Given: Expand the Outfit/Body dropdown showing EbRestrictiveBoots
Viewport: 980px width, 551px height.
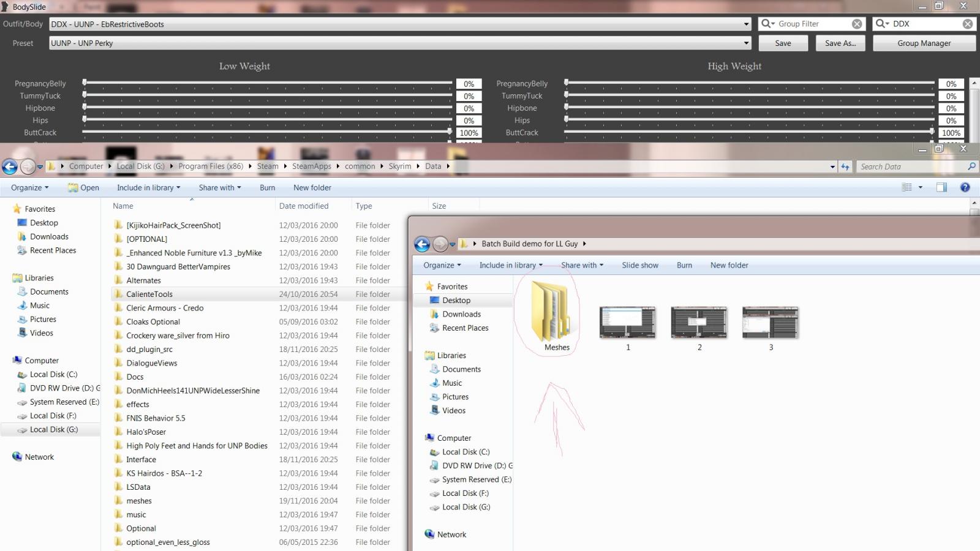Looking at the screenshot, I should click(746, 24).
